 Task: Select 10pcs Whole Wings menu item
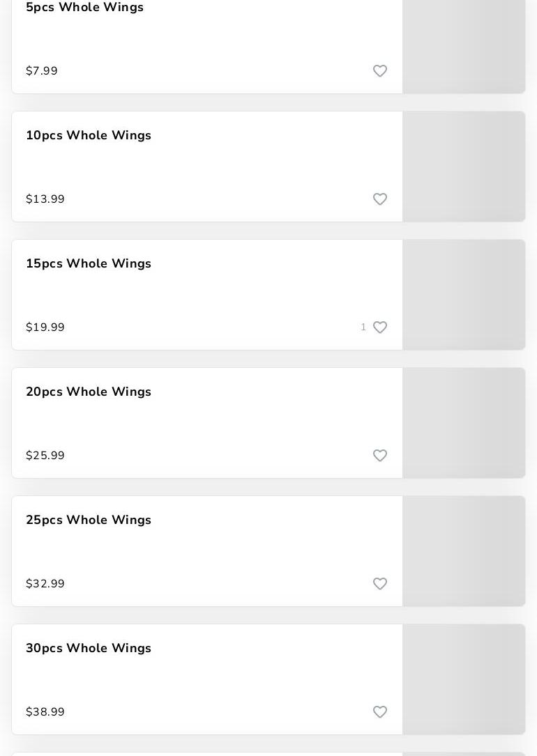click(x=89, y=135)
